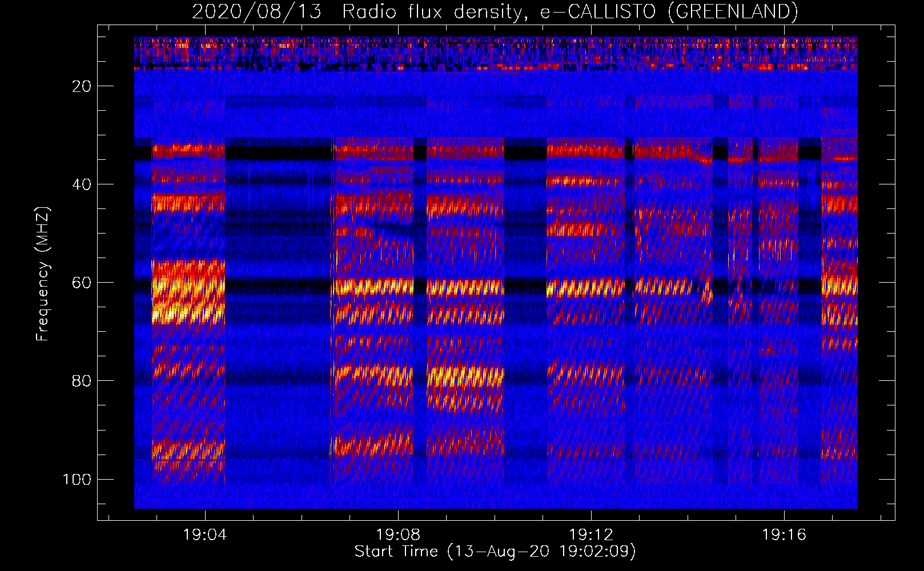Click the '60' frequency tick label
Screen dimensions: 924x571
point(82,283)
